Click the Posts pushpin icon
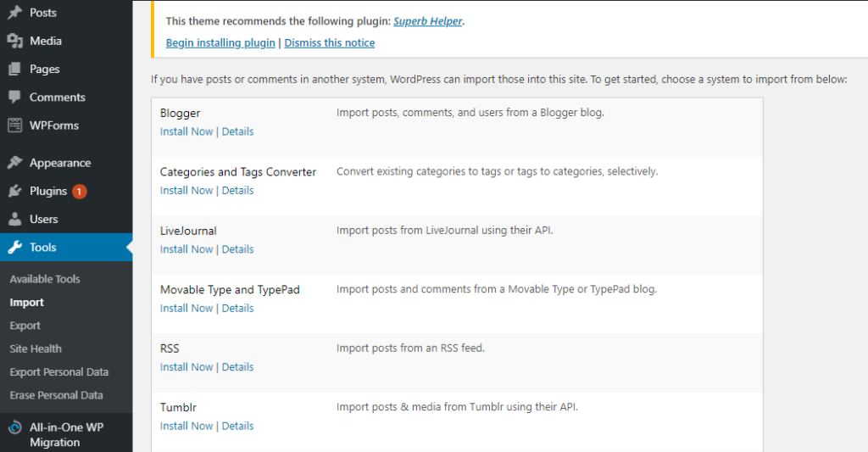This screenshot has width=868, height=452. click(x=15, y=12)
